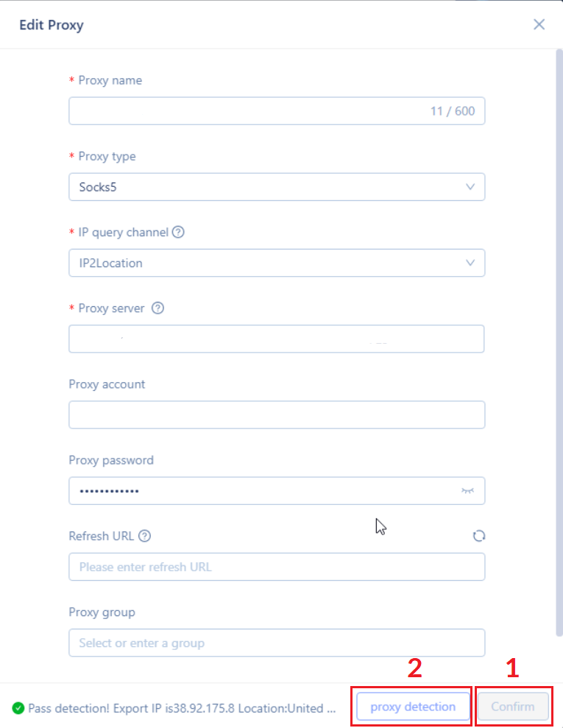Close the Edit Proxy dialog
This screenshot has width=563, height=728.
(539, 24)
